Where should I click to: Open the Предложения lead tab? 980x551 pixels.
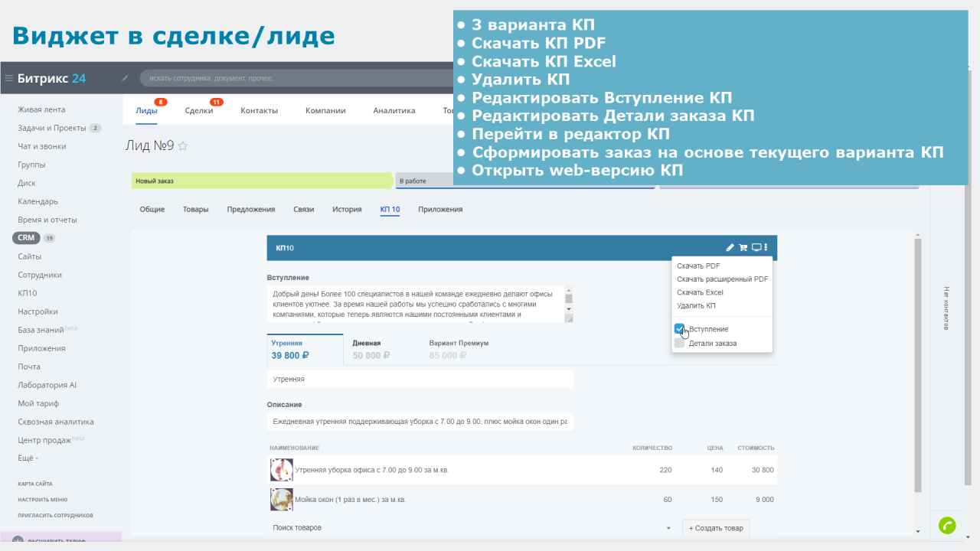click(251, 209)
